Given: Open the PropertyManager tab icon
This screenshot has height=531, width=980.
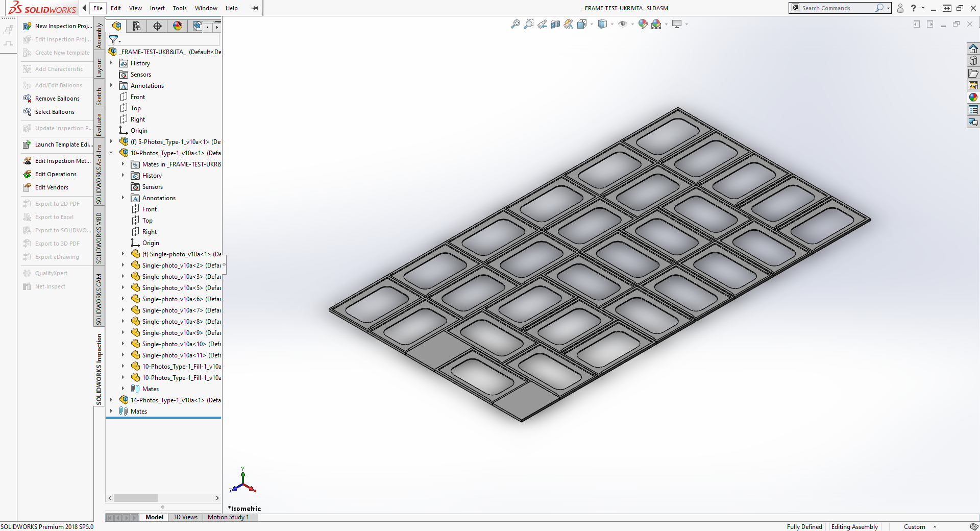Looking at the screenshot, I should click(x=137, y=26).
